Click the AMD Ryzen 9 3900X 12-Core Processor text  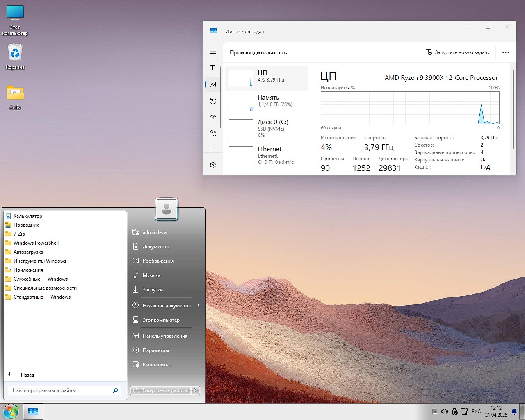[441, 78]
